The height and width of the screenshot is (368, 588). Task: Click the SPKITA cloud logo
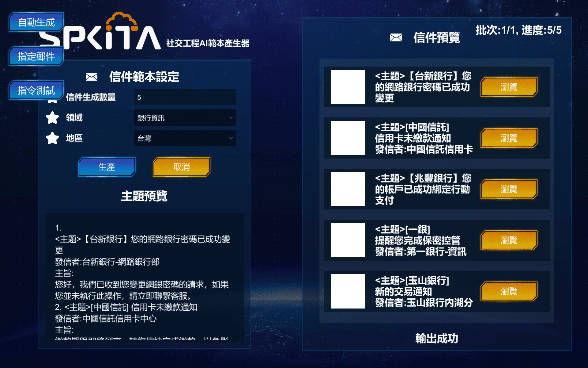(100, 32)
